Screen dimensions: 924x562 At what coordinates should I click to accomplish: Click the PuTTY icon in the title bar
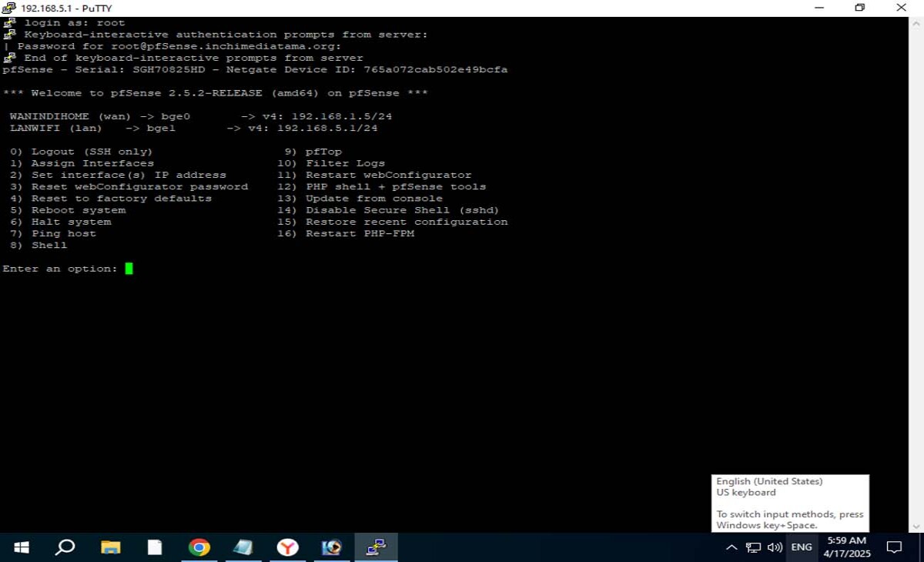pyautogui.click(x=8, y=8)
